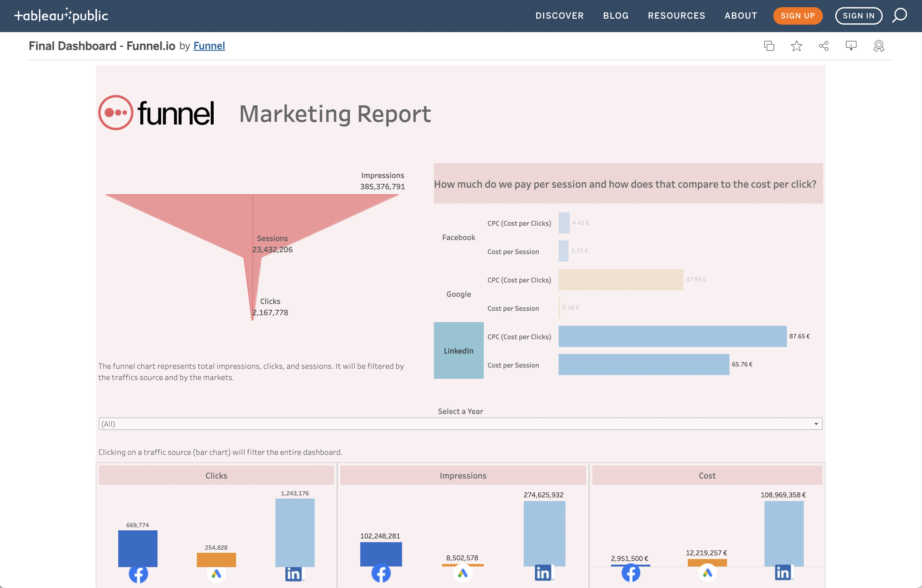Click the Make a Copy icon
922x588 pixels.
(x=769, y=46)
